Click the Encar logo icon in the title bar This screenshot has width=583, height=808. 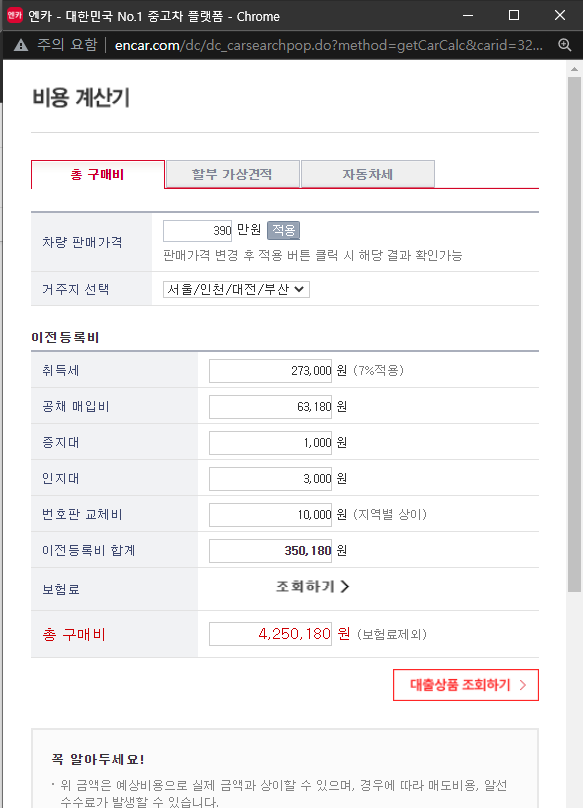14,15
